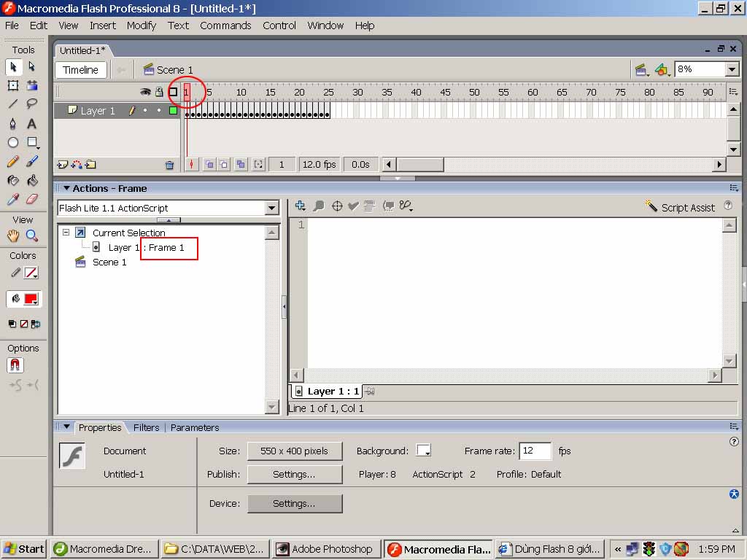
Task: Select the Rectangle tool
Action: click(x=32, y=142)
